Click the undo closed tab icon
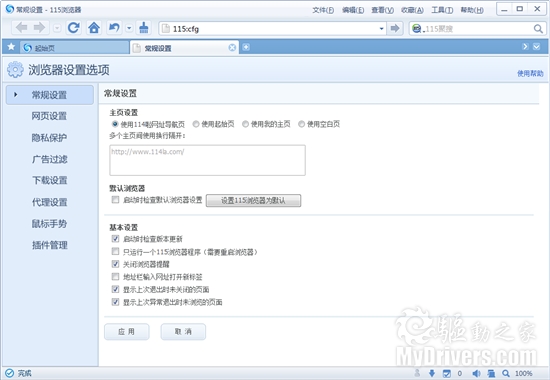 [x=114, y=28]
